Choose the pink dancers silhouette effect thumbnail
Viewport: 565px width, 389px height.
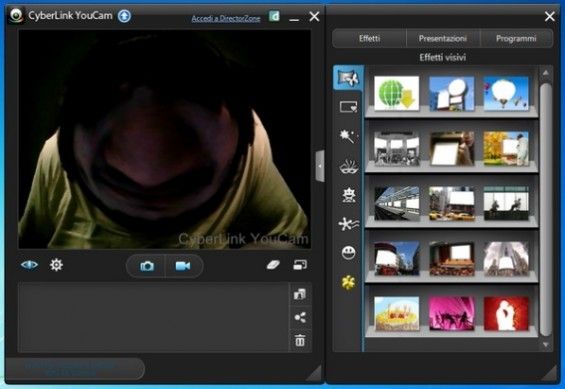tap(451, 314)
